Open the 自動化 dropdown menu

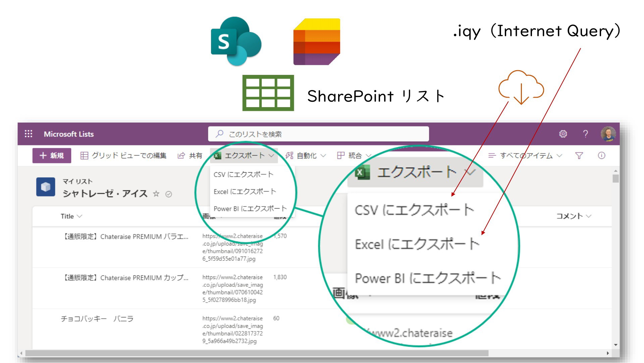point(306,155)
